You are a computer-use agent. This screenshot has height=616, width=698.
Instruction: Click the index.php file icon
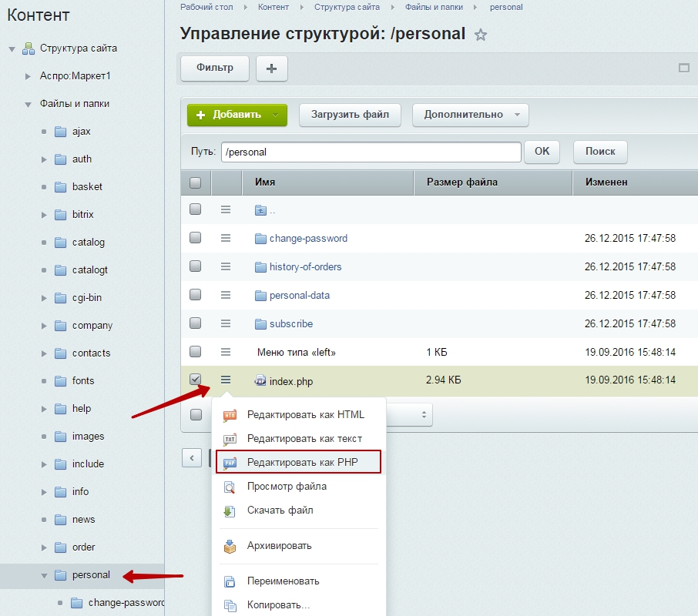(x=260, y=380)
